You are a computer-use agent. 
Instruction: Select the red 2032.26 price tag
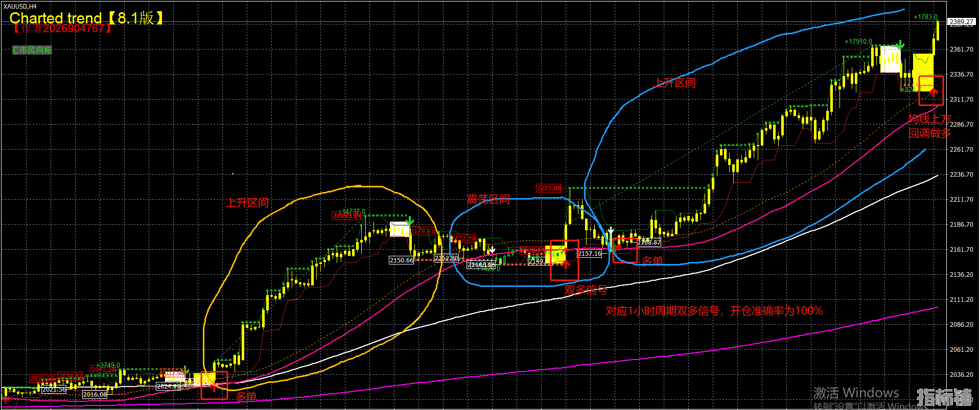(42, 379)
